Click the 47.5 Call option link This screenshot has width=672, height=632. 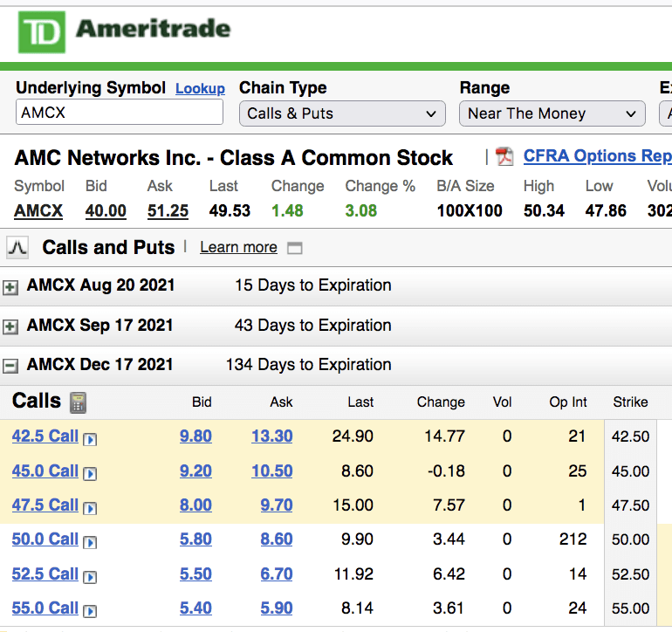45,505
